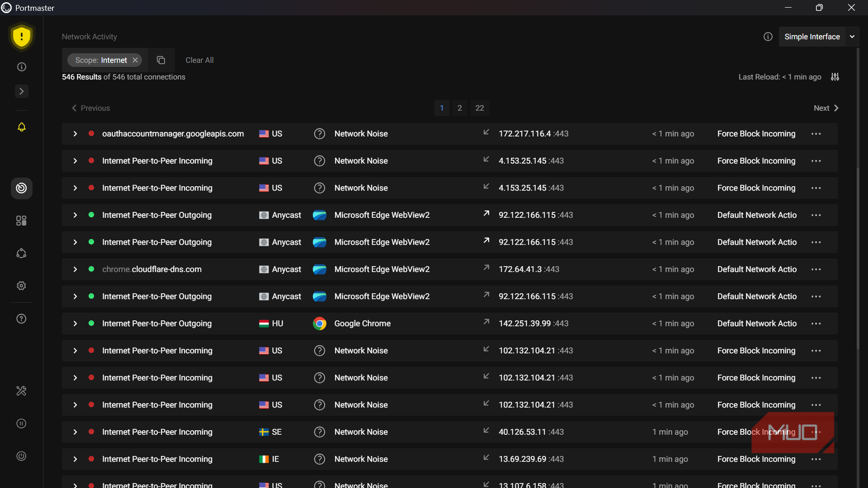Expand the 40.126.53.11 connection row
Screen dimensions: 868x488
(x=75, y=432)
